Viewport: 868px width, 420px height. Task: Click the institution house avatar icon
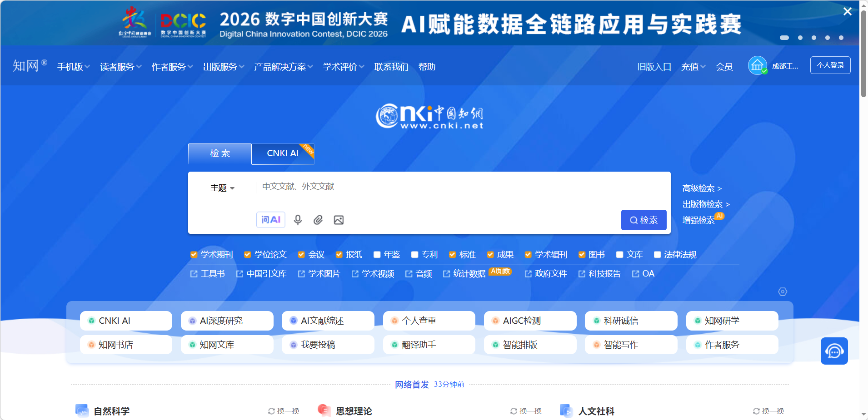(758, 66)
